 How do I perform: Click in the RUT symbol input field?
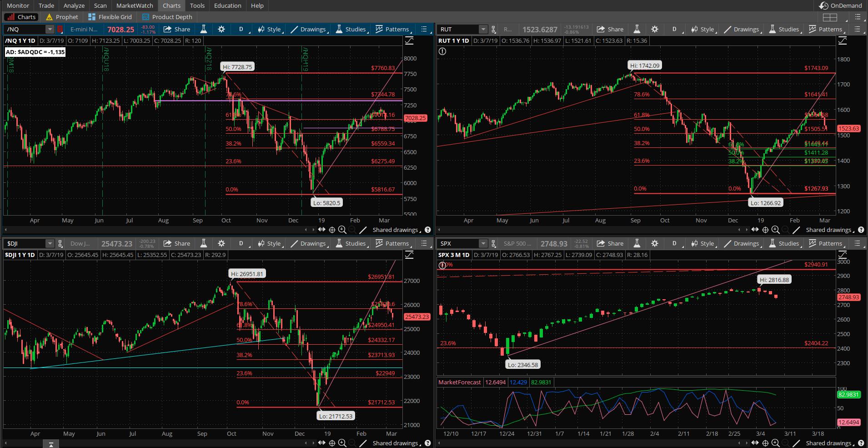click(458, 29)
